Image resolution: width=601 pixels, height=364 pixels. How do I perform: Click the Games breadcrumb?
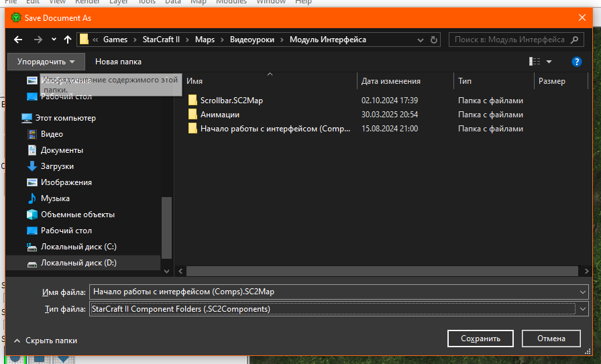click(x=115, y=40)
